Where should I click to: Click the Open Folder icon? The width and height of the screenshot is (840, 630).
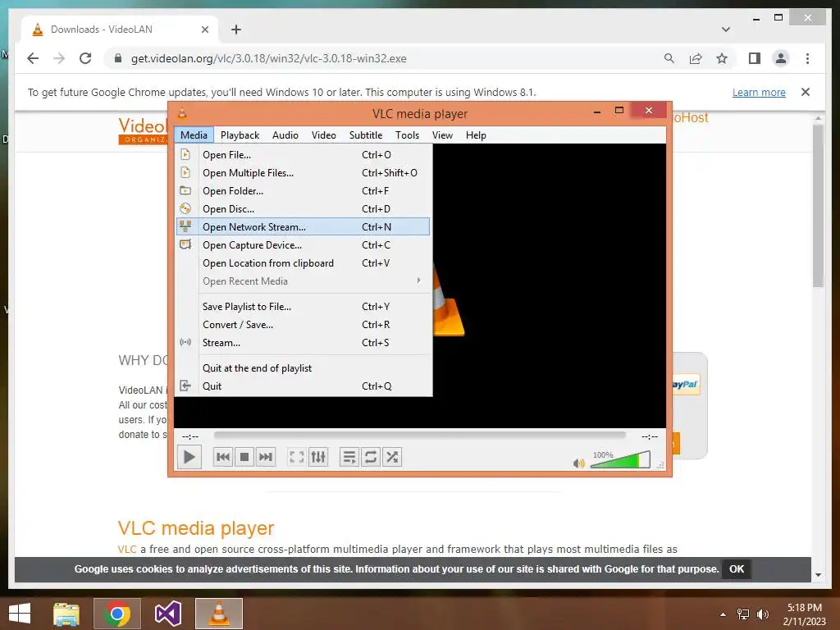point(185,190)
